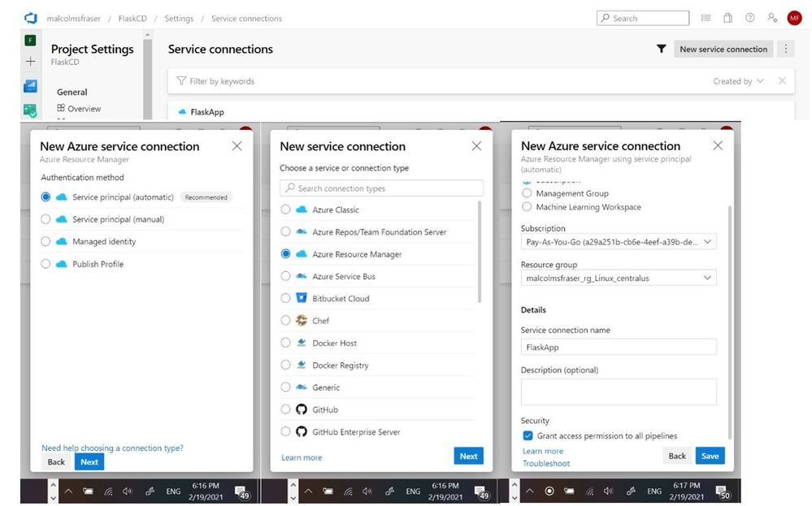The height and width of the screenshot is (506, 812).
Task: Click the connection type list scrollbar
Action: coord(479,252)
